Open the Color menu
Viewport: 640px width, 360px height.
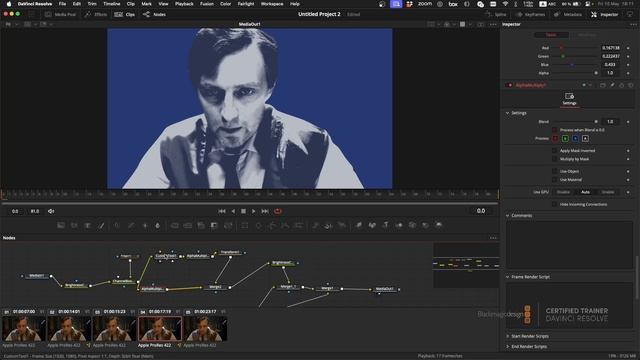tap(225, 4)
